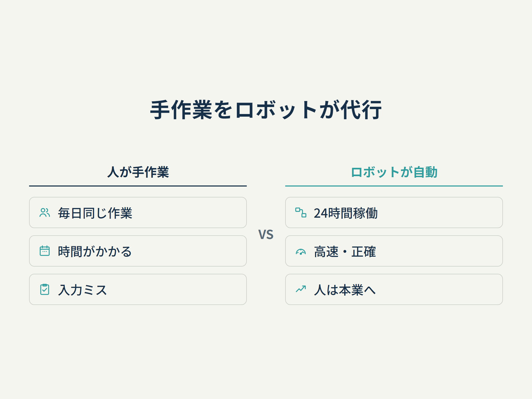This screenshot has height=399, width=532.
Task: Select the 毎日同じ作業 card
Action: (138, 213)
